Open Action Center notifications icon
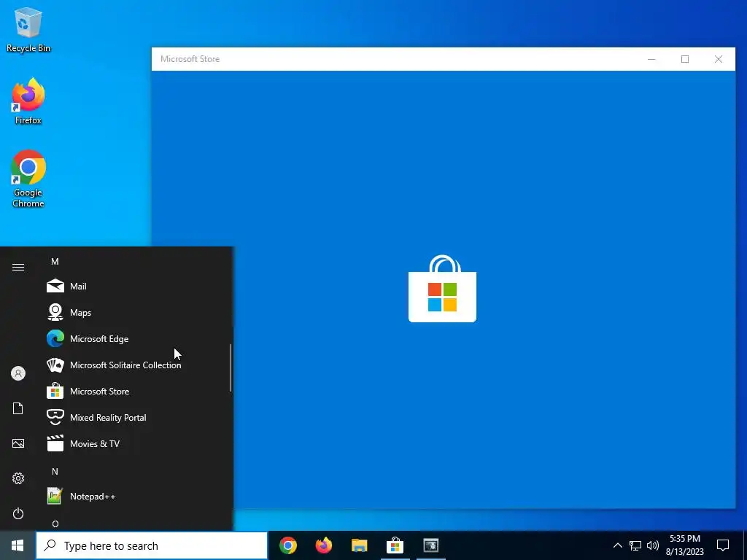This screenshot has height=560, width=747. pyautogui.click(x=723, y=545)
